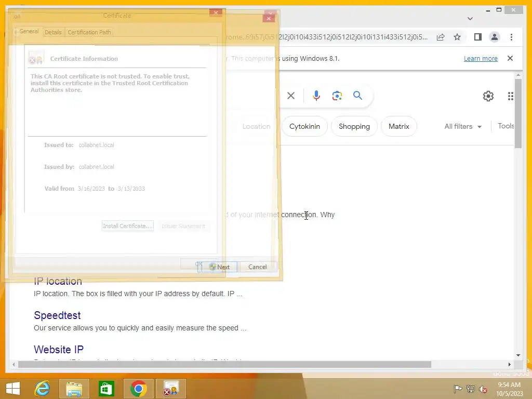Click the scroll down arrow in Chrome
Screen dimensions: 532x399
coord(518,355)
